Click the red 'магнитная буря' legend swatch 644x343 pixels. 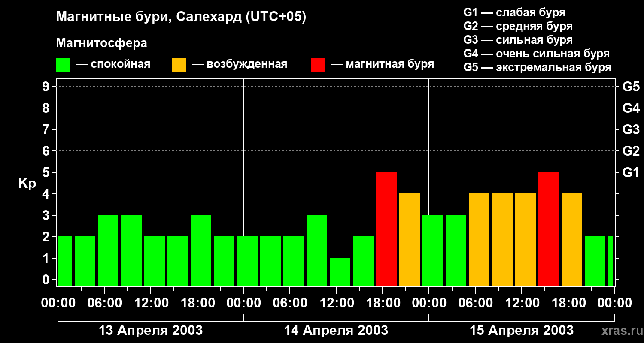click(x=318, y=65)
